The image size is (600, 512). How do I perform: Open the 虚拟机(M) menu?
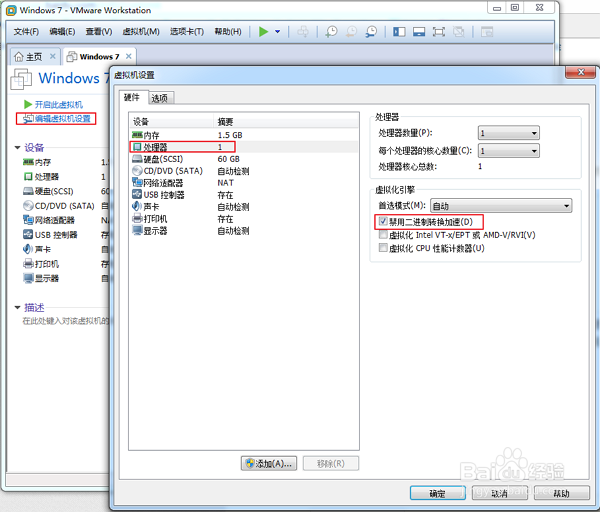point(141,32)
